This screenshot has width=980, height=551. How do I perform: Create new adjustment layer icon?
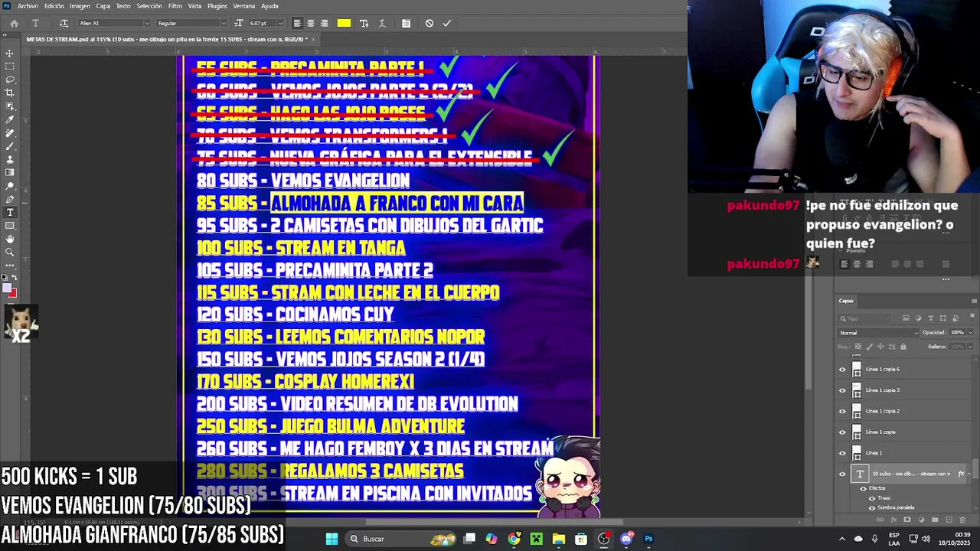[921, 520]
